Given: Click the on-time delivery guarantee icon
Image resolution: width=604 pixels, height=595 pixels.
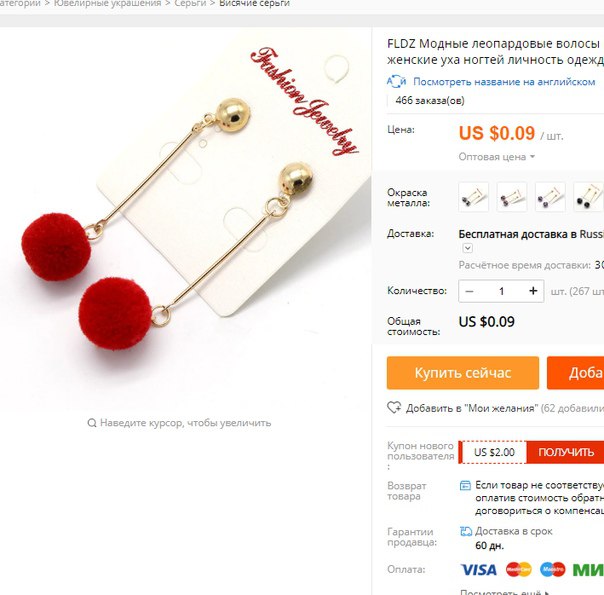Looking at the screenshot, I should [466, 531].
